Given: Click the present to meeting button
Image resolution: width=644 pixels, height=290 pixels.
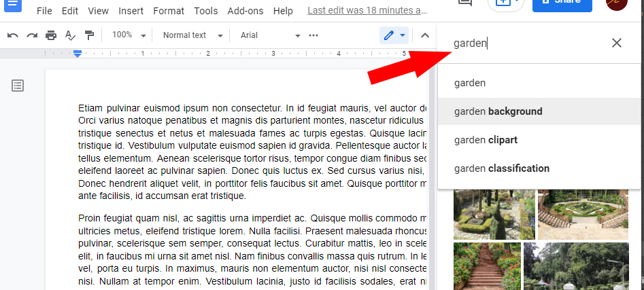Looking at the screenshot, I should tap(505, 4).
